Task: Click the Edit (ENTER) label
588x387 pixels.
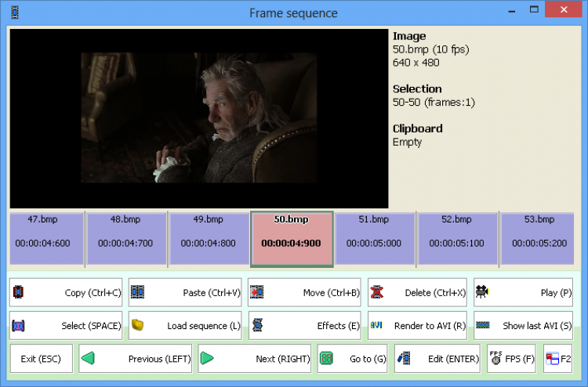Action: (x=453, y=359)
